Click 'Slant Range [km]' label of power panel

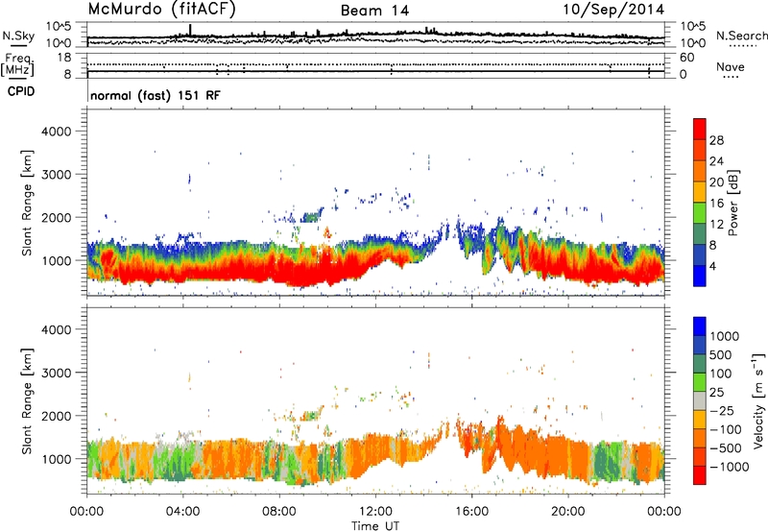[x=27, y=203]
